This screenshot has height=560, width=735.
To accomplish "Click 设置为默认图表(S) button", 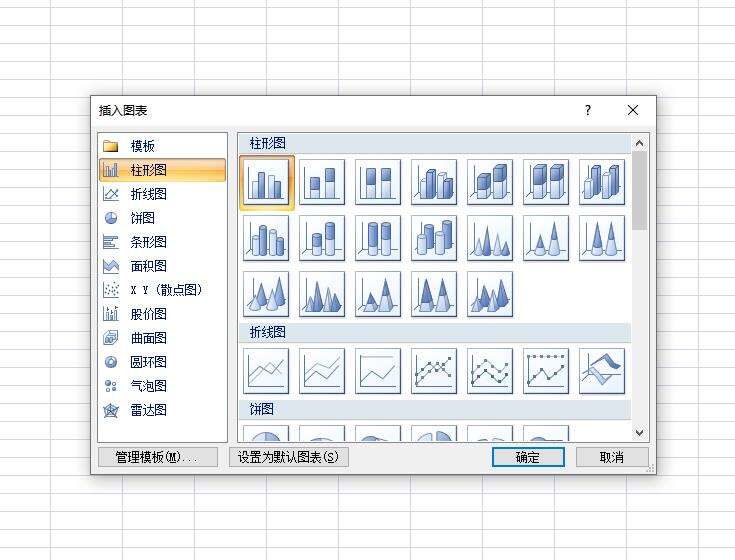I will pyautogui.click(x=288, y=457).
